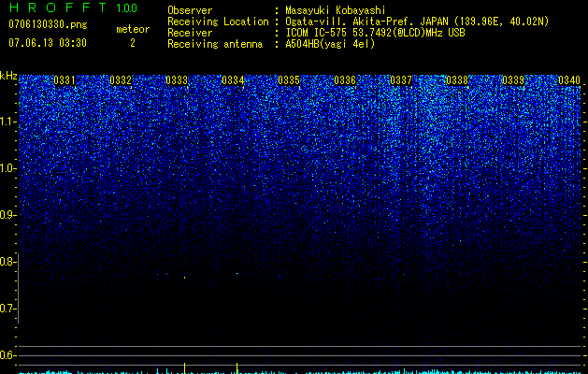The width and height of the screenshot is (588, 374).
Task: Click the meteor label
Action: tap(133, 29)
